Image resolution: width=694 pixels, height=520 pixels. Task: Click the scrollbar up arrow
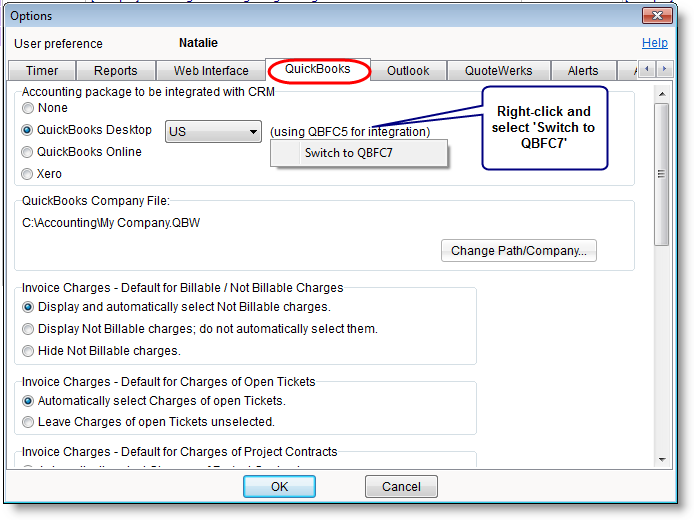(661, 93)
